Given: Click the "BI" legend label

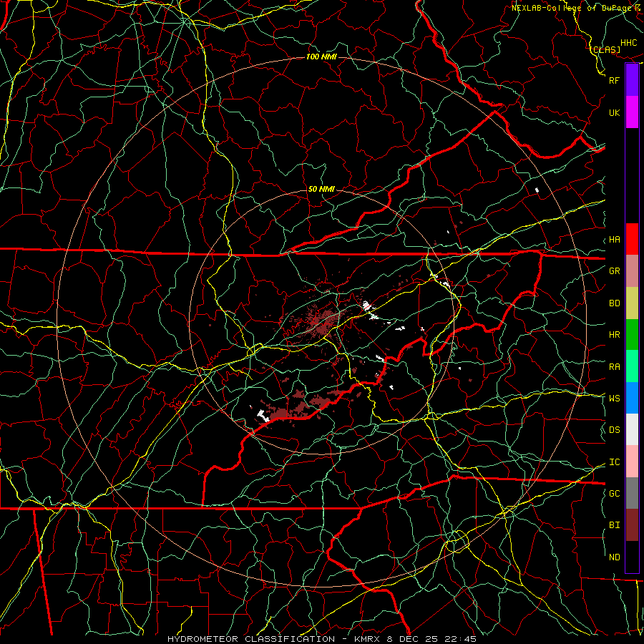Looking at the screenshot, I should click(614, 525).
